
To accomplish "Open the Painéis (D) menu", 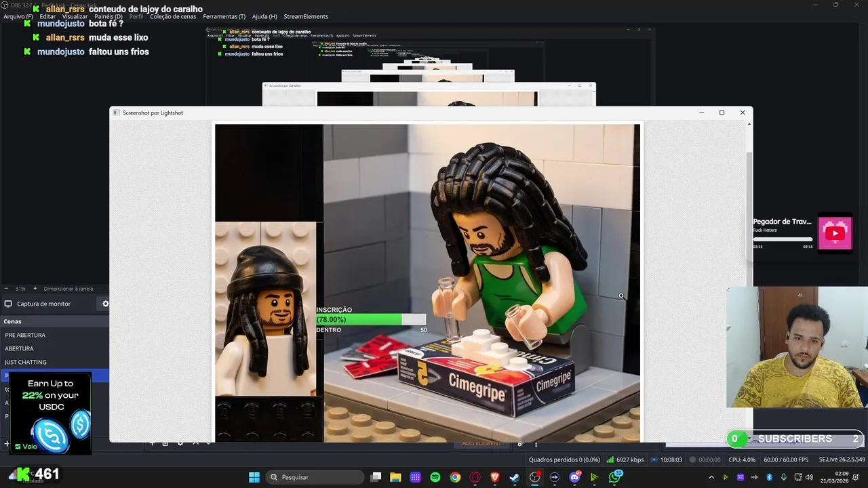I will [x=108, y=16].
